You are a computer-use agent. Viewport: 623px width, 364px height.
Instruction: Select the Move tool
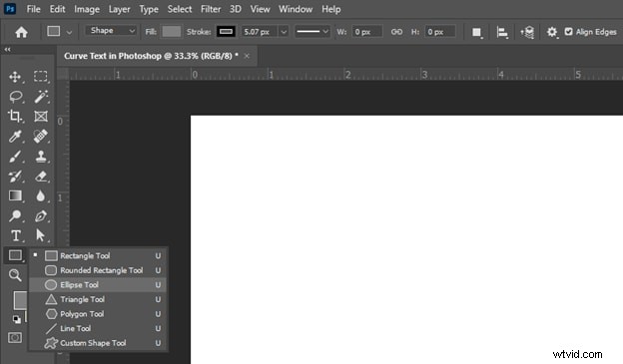point(15,77)
